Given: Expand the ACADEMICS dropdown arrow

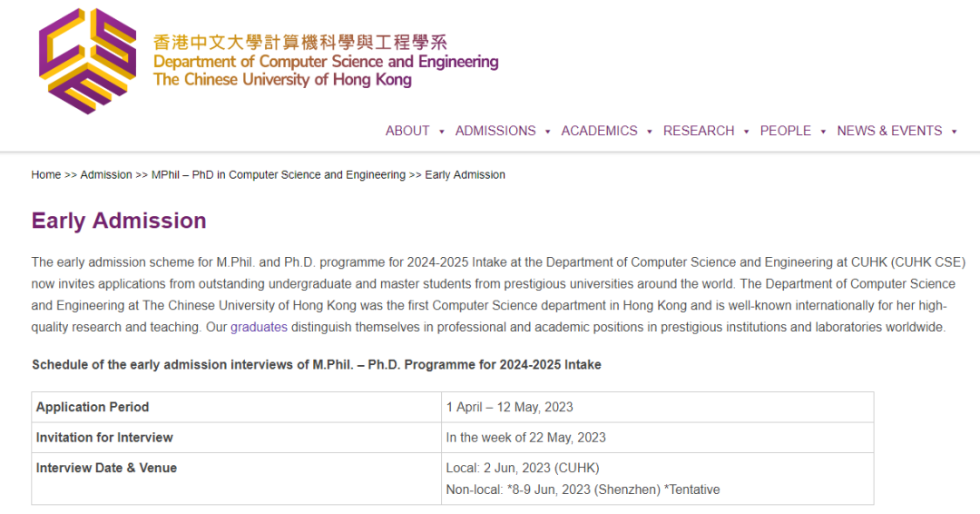Looking at the screenshot, I should point(650,132).
